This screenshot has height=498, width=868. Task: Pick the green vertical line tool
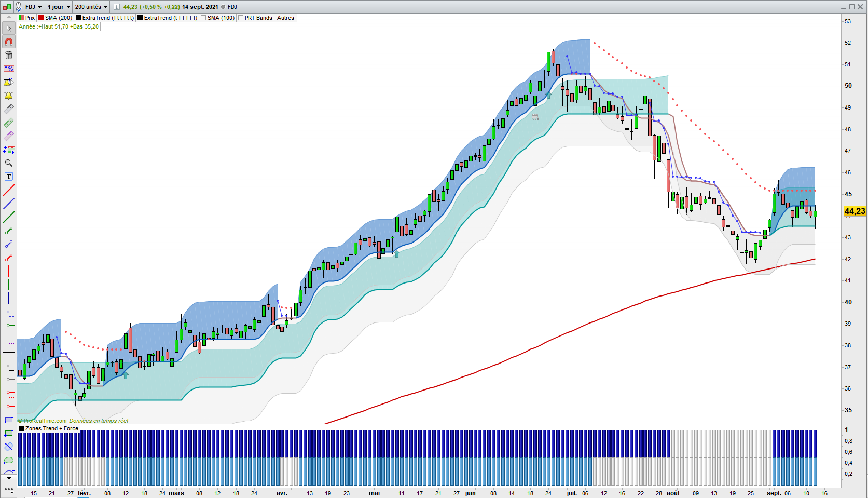tap(9, 285)
